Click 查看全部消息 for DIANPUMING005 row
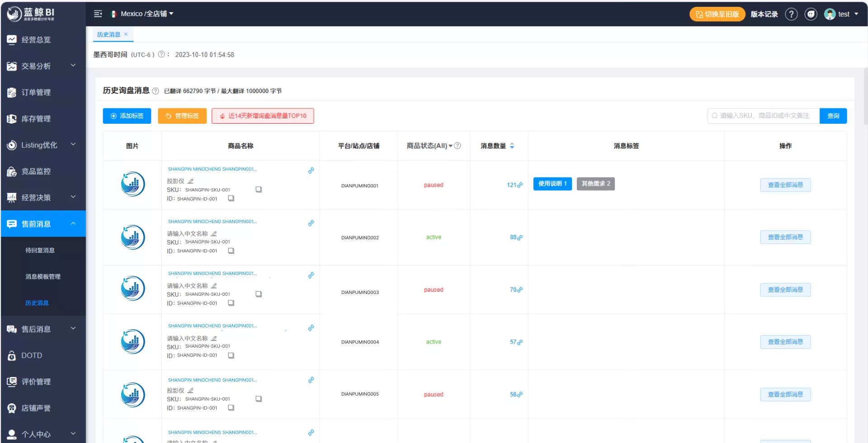The height and width of the screenshot is (443, 868). coord(785,395)
